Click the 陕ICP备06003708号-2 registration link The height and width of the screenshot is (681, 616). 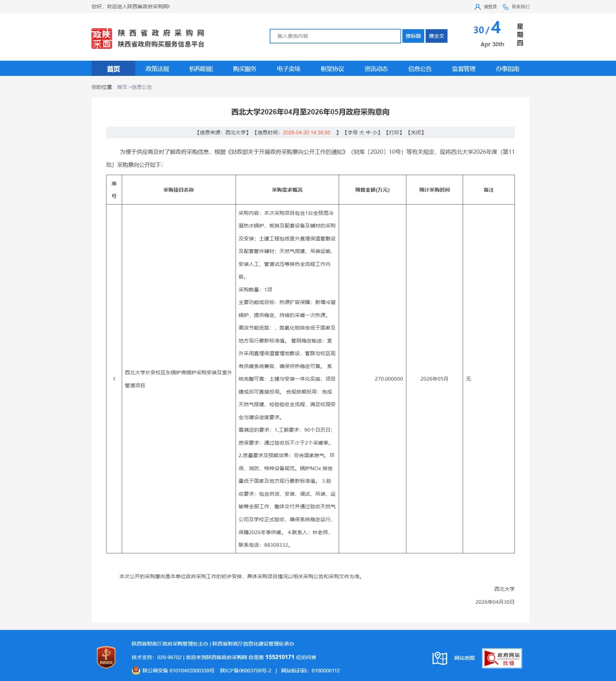245,671
